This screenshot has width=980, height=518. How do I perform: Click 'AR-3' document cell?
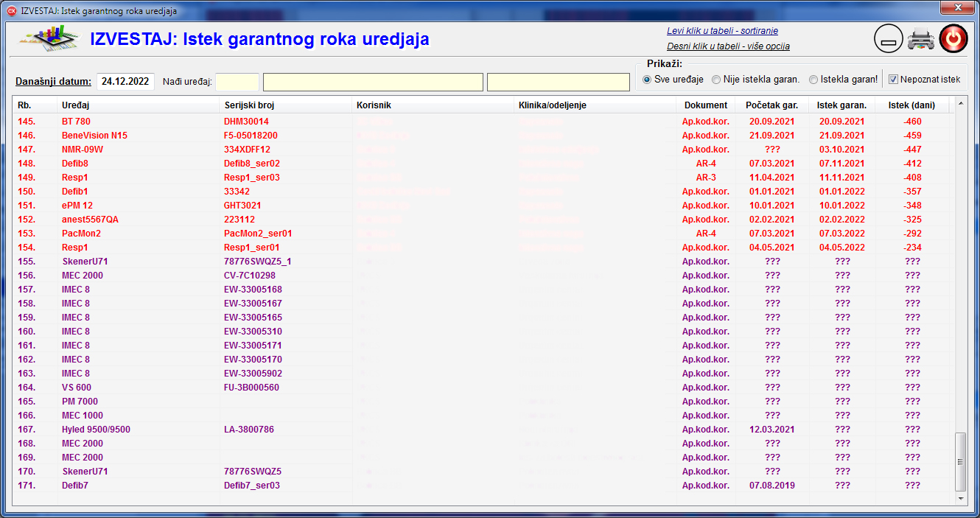point(706,178)
